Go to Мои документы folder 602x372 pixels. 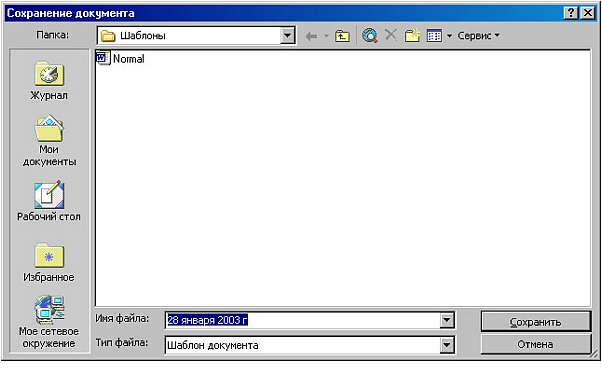click(x=49, y=141)
